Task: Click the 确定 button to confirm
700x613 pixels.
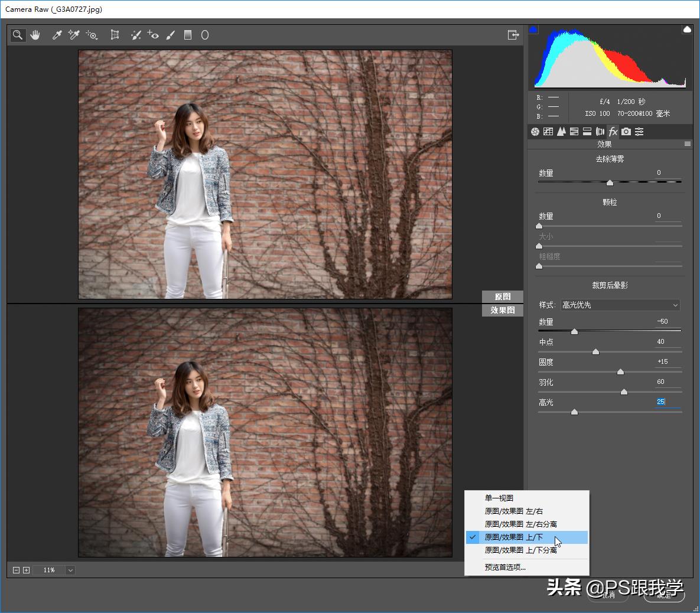Action: [663, 596]
